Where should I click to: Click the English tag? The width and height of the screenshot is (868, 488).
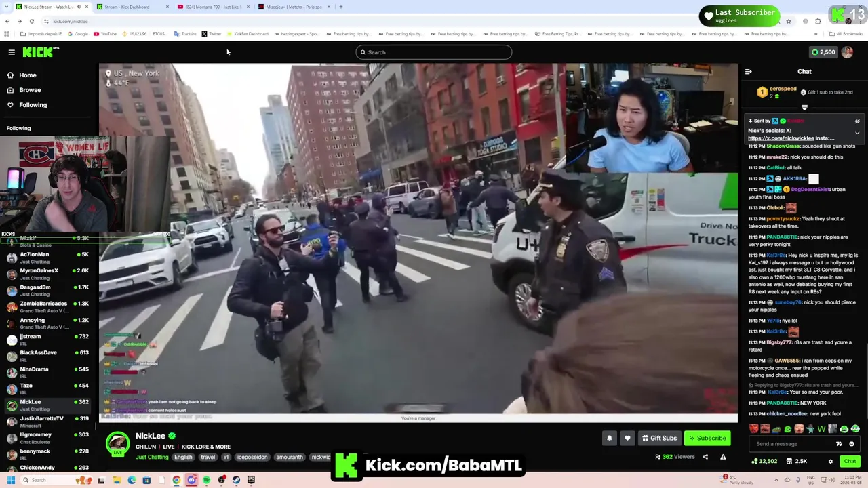coord(183,457)
